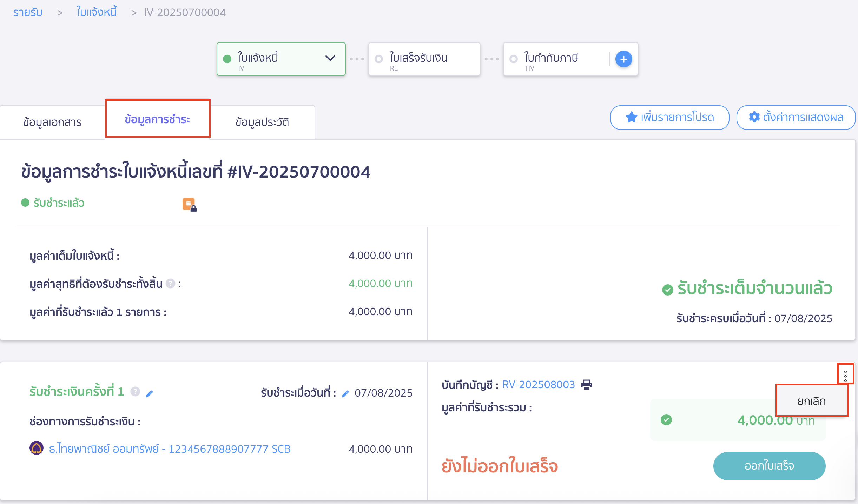Screen dimensions: 858x504
Task: Click the ช่องทางการรับชำระเงิน label
Action: (x=85, y=421)
